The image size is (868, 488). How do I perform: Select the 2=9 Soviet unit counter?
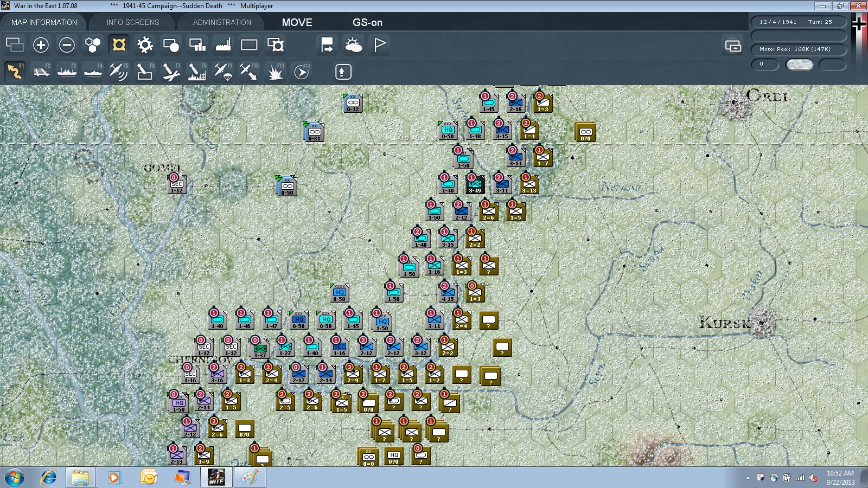click(353, 374)
